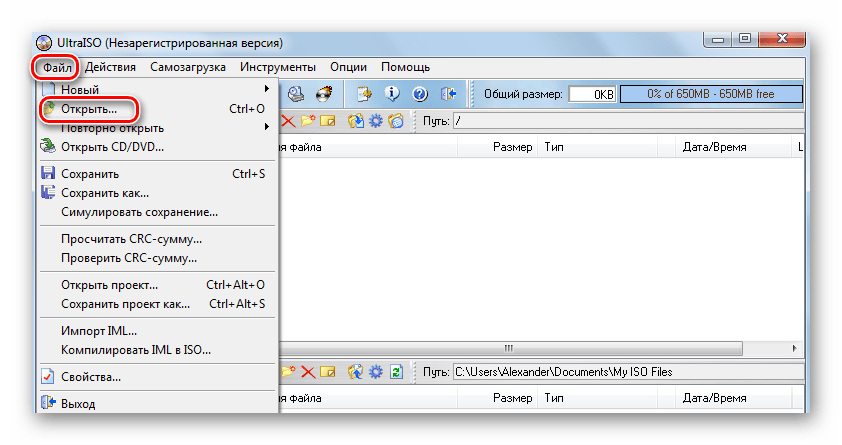Choose Открыть... from the File menu
This screenshot has width=842, height=445.
[x=157, y=109]
